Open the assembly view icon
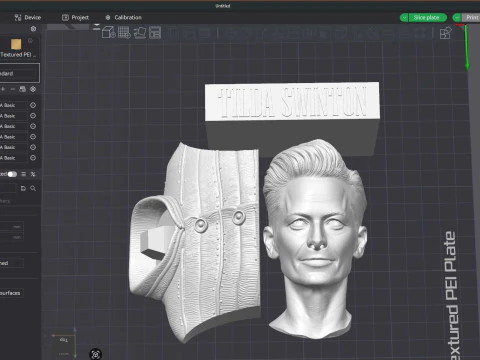 (446, 33)
